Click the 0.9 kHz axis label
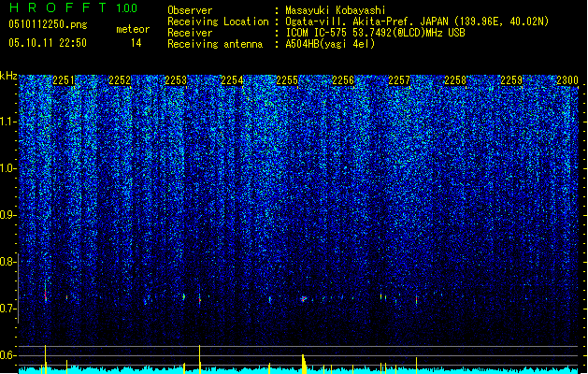 (x=8, y=215)
